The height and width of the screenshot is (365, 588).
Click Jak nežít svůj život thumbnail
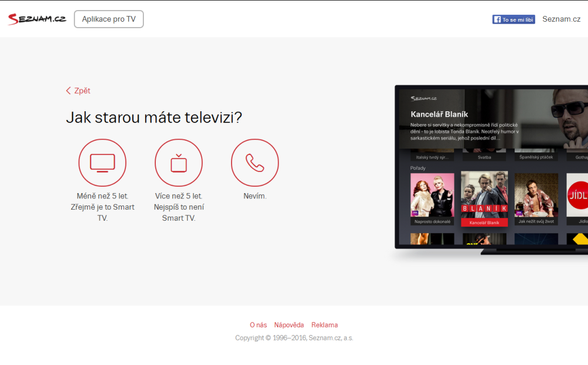536,195
